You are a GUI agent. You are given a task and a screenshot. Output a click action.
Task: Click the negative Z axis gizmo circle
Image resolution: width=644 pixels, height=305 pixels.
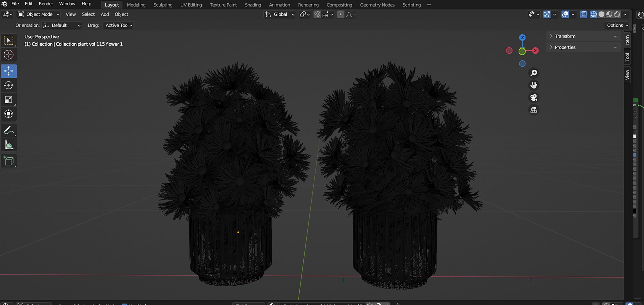522,64
